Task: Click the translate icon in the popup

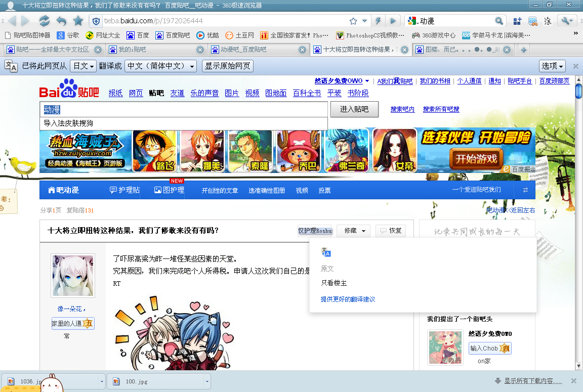Action: coord(326,252)
